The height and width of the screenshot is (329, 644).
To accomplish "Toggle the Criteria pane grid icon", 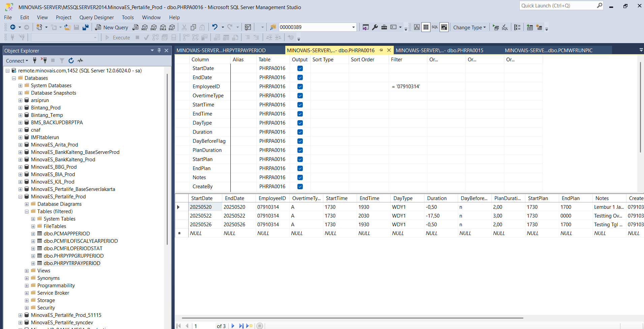I will pyautogui.click(x=426, y=27).
